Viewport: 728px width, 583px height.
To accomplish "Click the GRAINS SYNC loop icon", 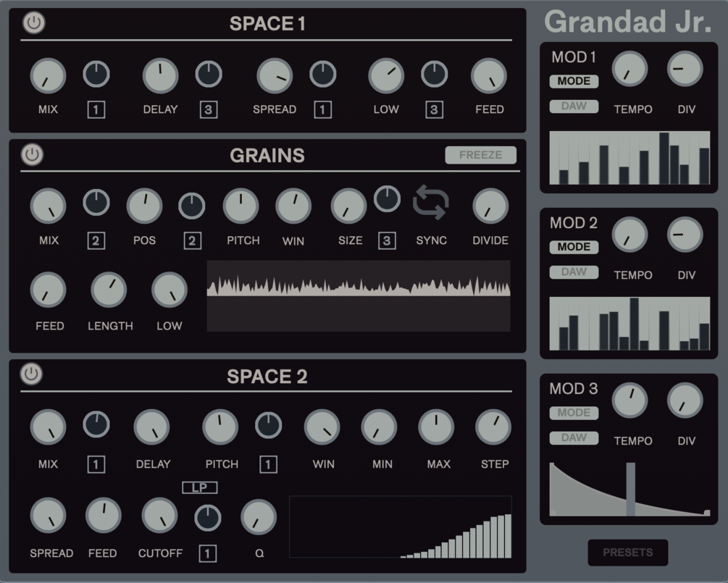I will (431, 202).
